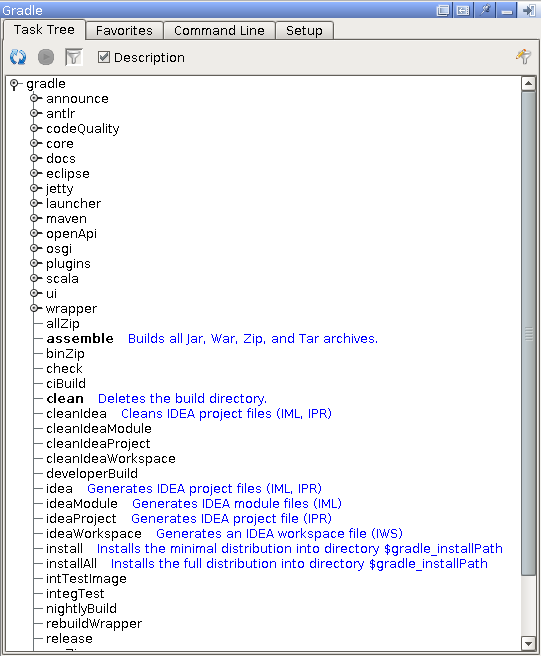Select the nightlyBuild task
This screenshot has width=541, height=656.
81,609
